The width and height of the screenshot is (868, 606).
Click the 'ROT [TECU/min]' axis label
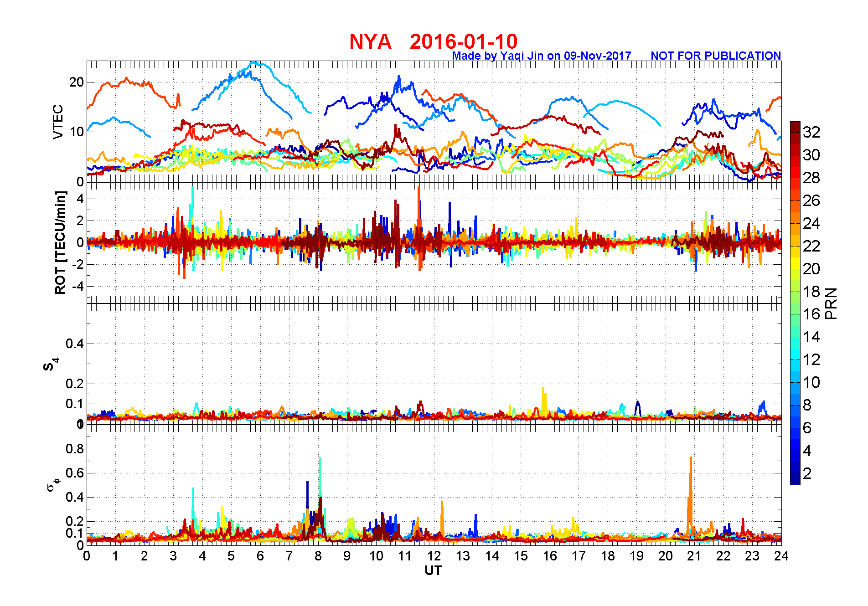[60, 242]
